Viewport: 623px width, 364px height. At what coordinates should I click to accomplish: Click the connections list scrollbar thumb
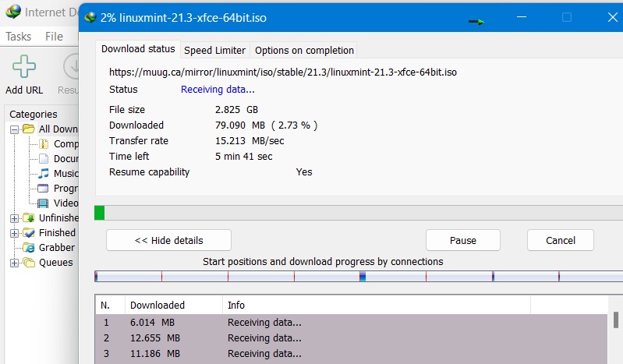tap(616, 320)
